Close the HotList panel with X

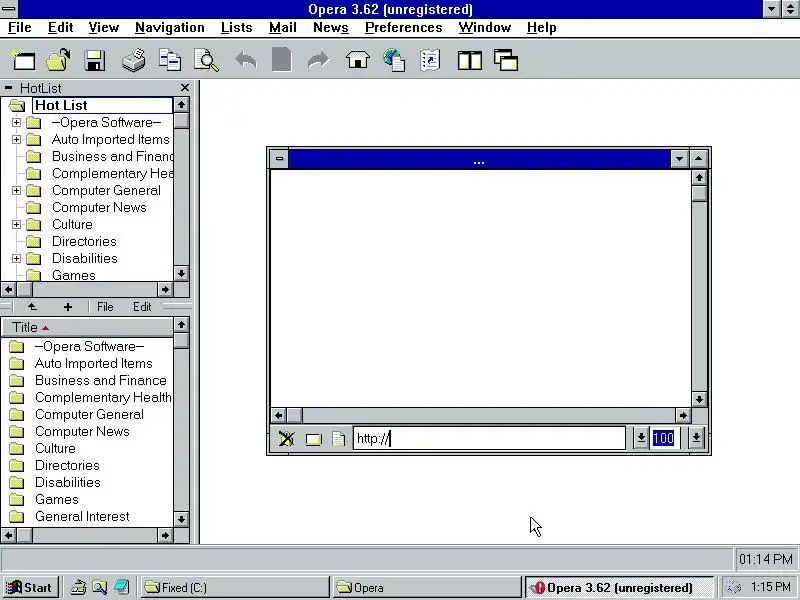point(185,88)
